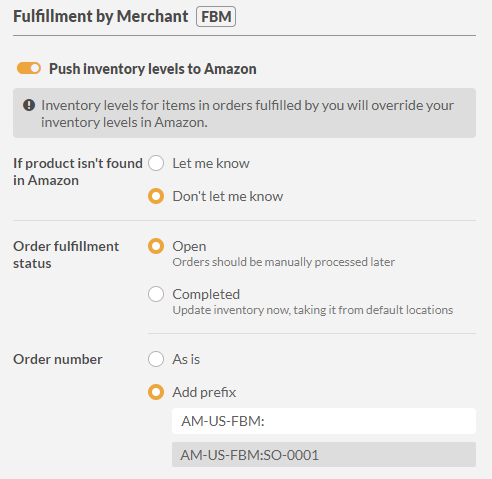Click the inventory override notice box

coord(244,113)
